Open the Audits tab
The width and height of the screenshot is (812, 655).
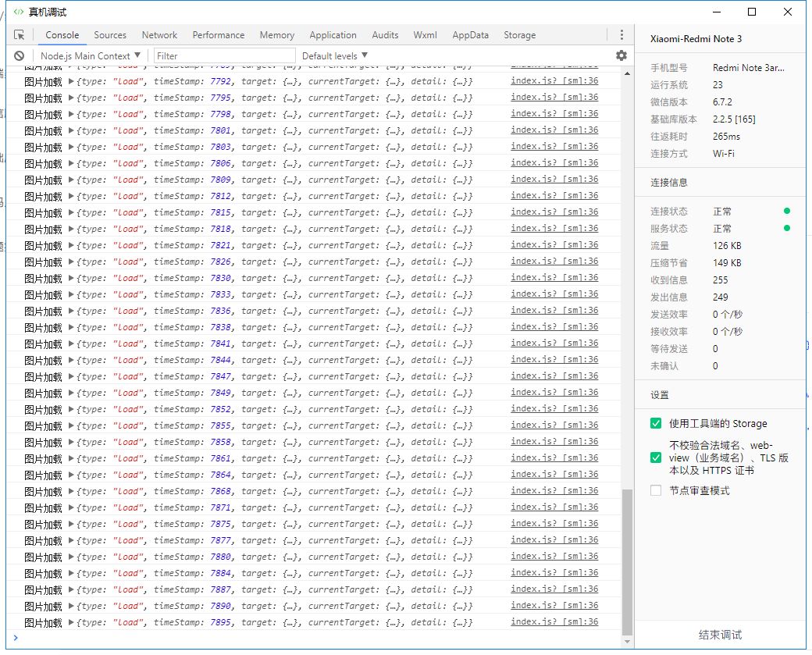(385, 34)
